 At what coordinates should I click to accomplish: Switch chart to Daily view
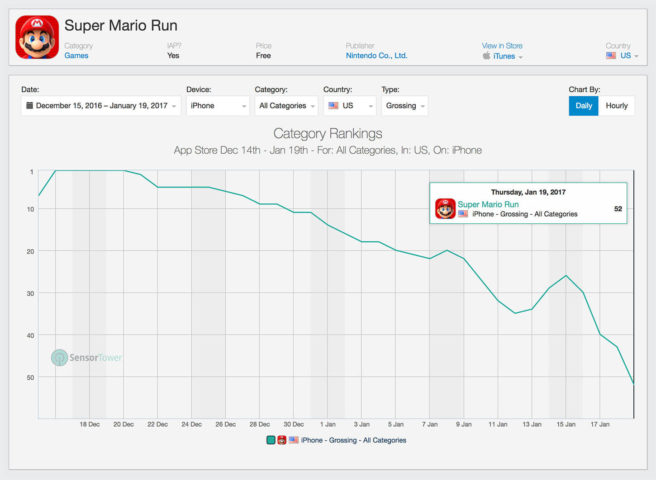[583, 105]
